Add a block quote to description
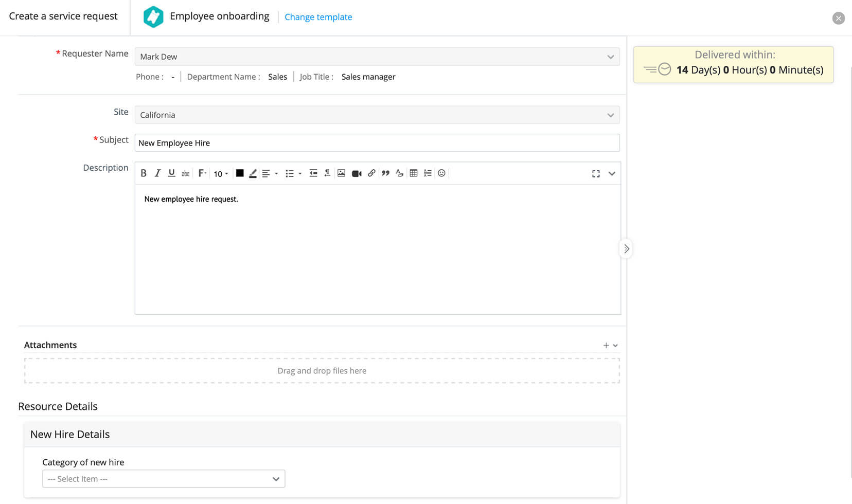The width and height of the screenshot is (852, 504). pyautogui.click(x=385, y=173)
